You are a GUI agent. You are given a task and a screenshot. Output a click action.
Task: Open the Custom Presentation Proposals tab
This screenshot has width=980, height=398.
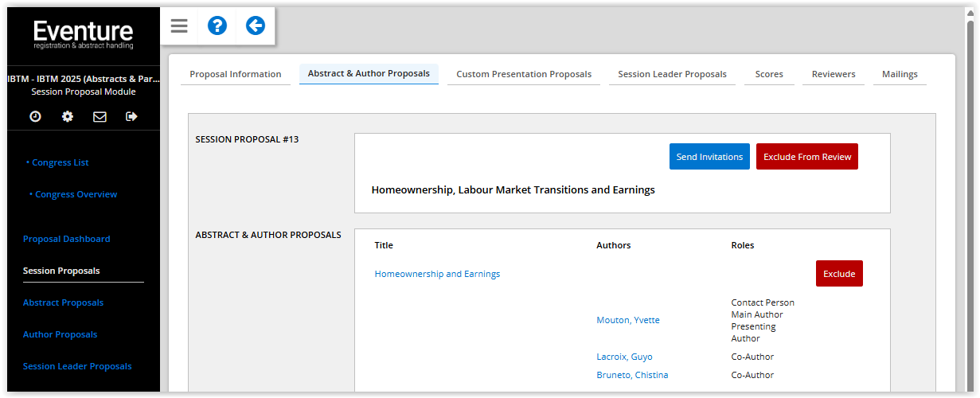(524, 74)
